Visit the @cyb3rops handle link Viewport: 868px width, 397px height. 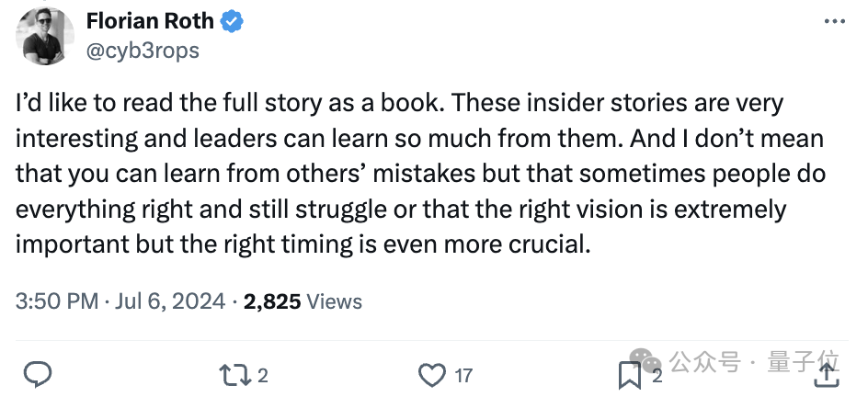click(143, 51)
